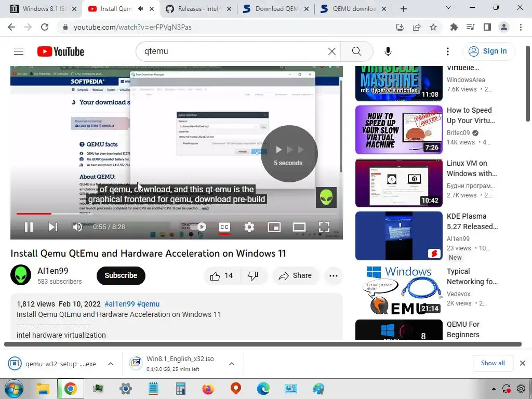Open Linux VM on Windows video thumbnail
The image size is (532, 399).
pos(398,183)
